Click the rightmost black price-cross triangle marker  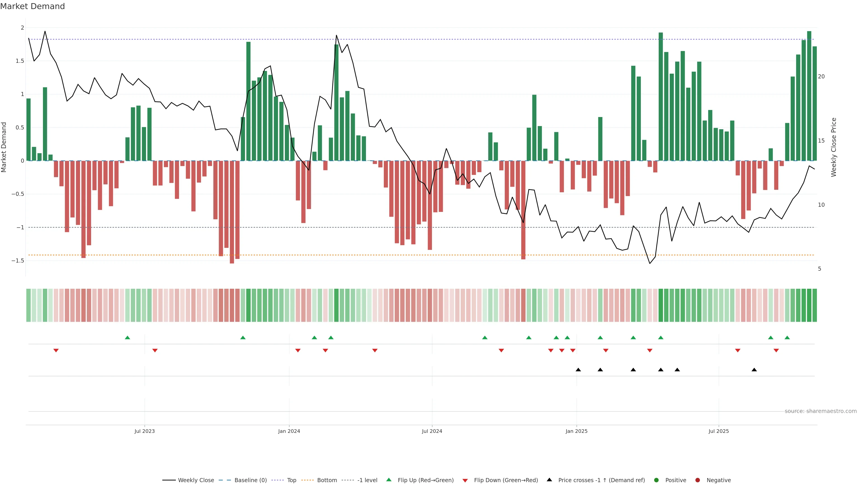[x=754, y=370]
